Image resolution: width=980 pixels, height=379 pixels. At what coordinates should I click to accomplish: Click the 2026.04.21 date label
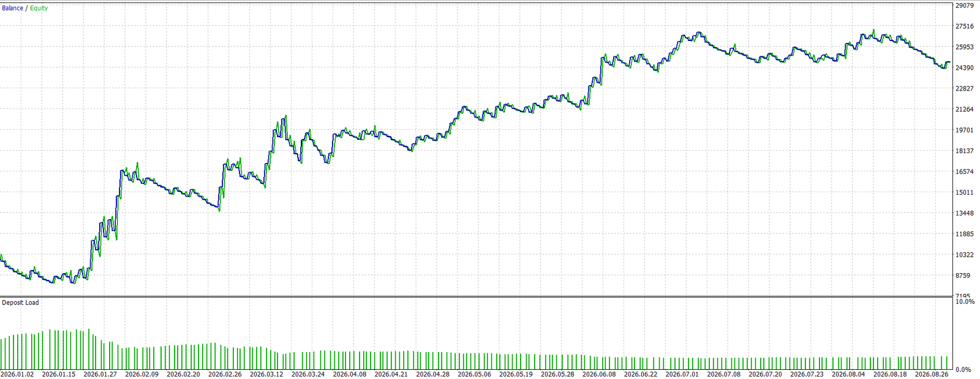[391, 374]
